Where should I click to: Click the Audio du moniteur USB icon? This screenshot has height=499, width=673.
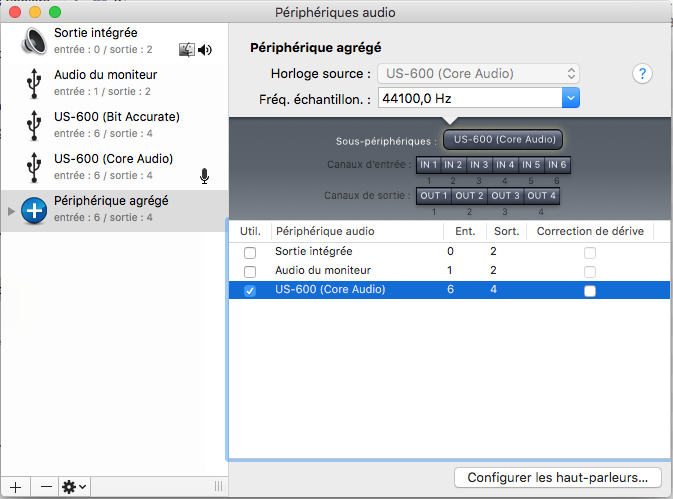point(34,83)
